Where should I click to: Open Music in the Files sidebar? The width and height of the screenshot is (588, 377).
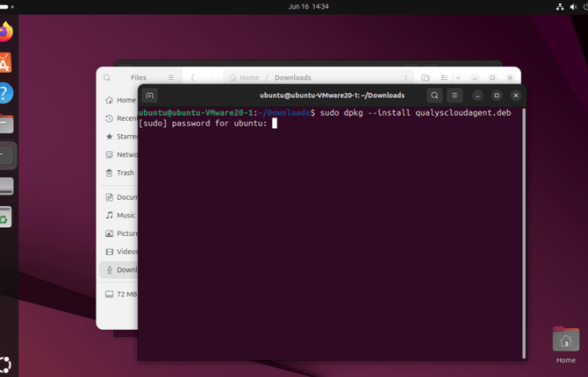click(119, 215)
